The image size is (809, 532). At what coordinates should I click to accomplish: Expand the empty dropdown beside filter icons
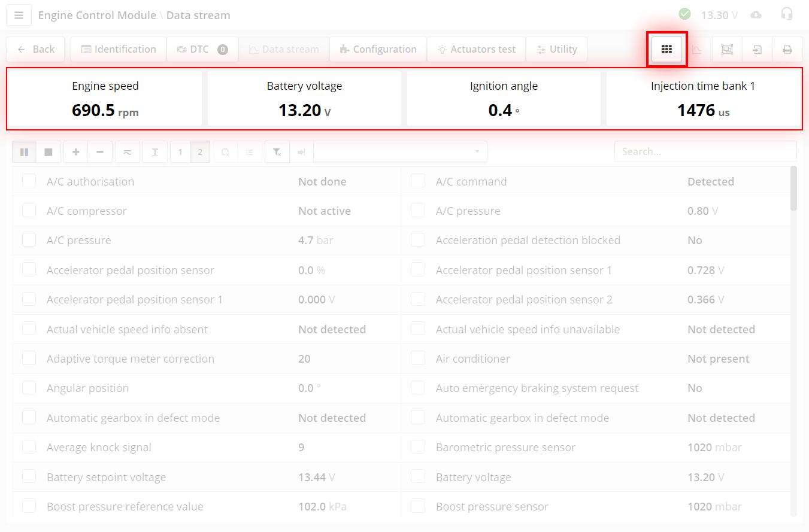[x=400, y=152]
